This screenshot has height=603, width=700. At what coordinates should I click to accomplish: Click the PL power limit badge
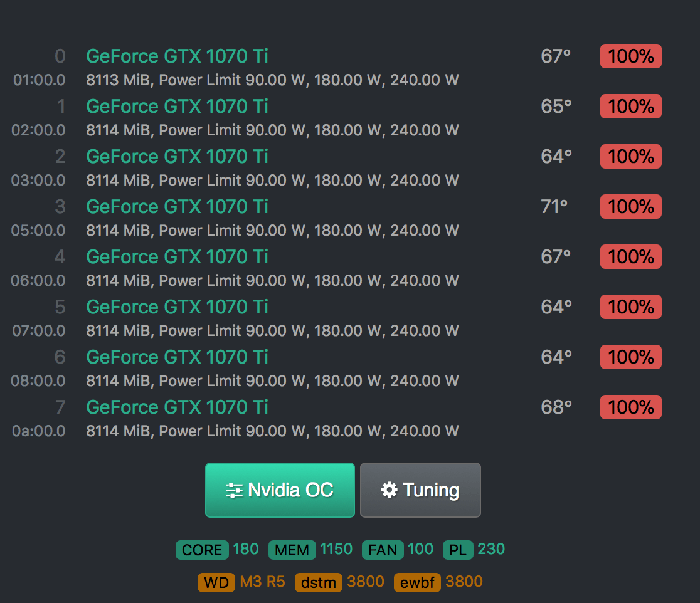coord(458,550)
